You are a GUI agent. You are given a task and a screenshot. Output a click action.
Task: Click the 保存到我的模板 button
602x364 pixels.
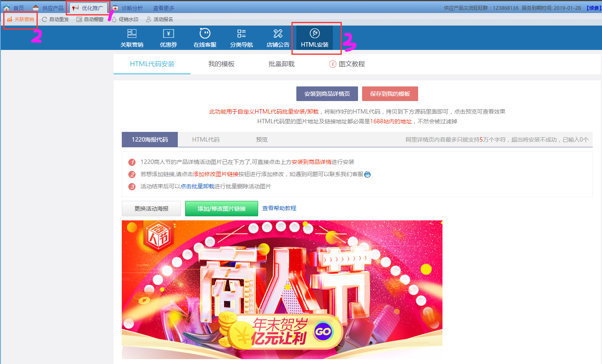tap(390, 94)
